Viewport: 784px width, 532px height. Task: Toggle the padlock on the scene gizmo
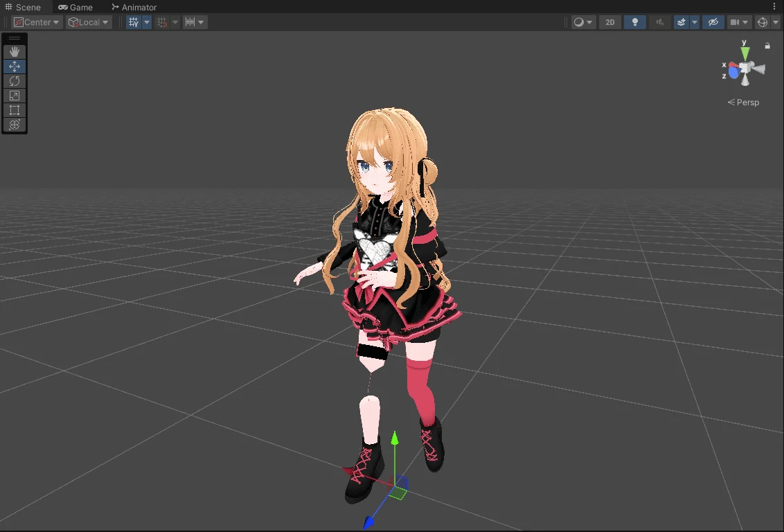coord(767,44)
